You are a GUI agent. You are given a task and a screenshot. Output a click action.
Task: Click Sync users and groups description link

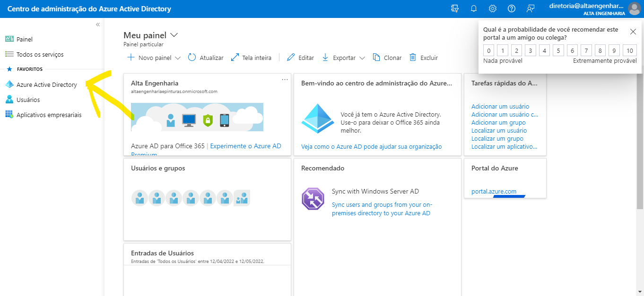pyautogui.click(x=382, y=209)
